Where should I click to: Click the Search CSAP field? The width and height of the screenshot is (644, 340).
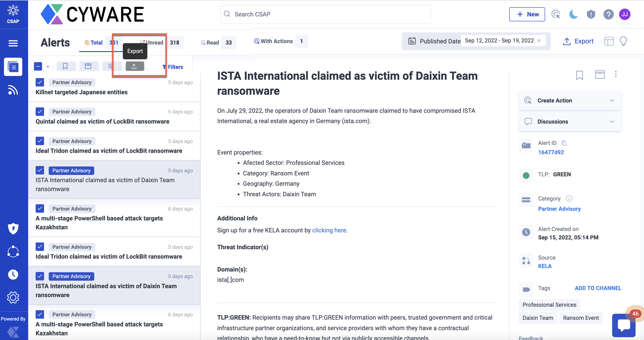point(325,14)
